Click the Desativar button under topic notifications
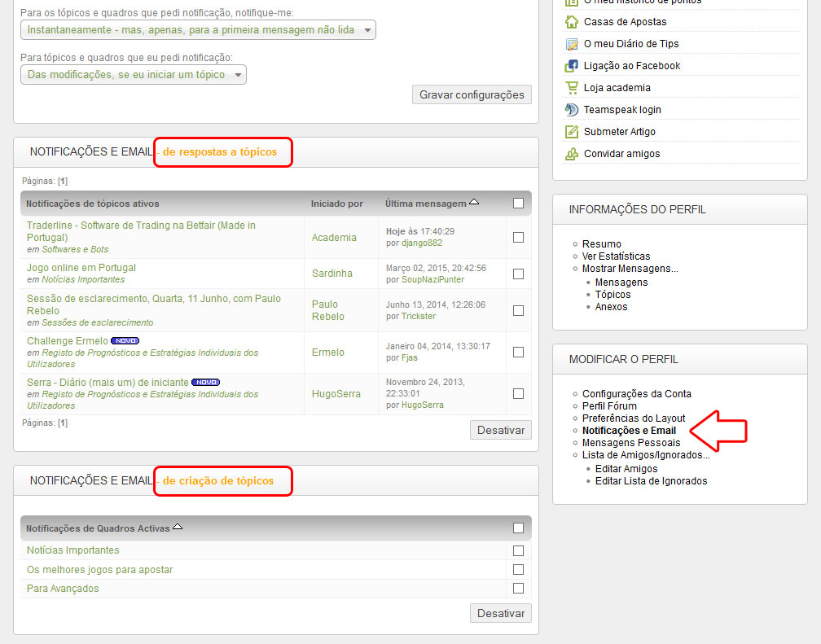The height and width of the screenshot is (644, 821). tap(500, 430)
